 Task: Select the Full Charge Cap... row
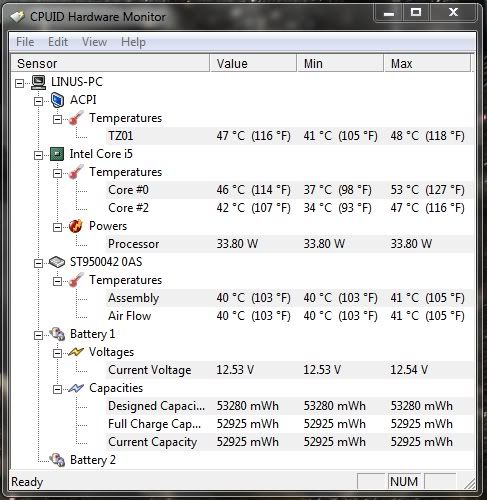tap(289, 424)
